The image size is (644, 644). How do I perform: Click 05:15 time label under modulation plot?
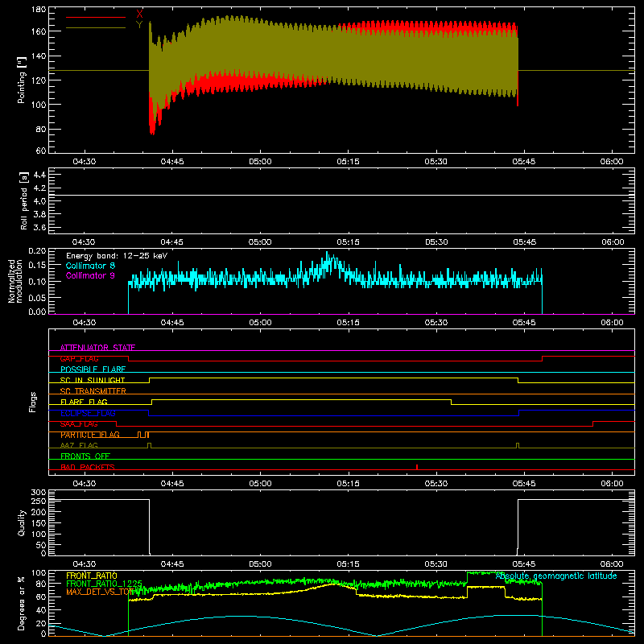tap(348, 323)
